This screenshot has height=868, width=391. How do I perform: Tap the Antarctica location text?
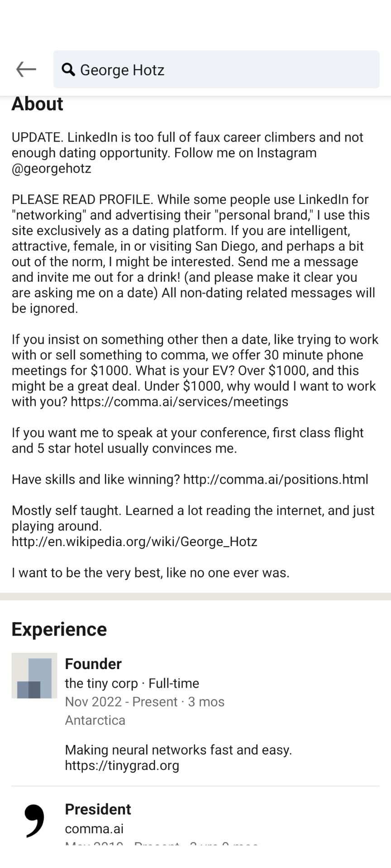click(95, 720)
